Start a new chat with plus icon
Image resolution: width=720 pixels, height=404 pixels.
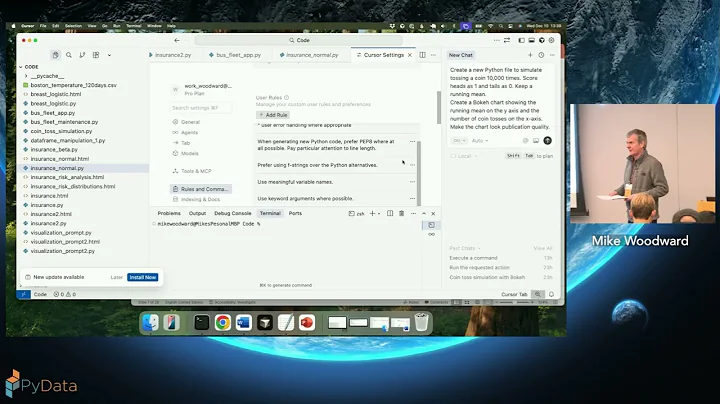[x=530, y=55]
